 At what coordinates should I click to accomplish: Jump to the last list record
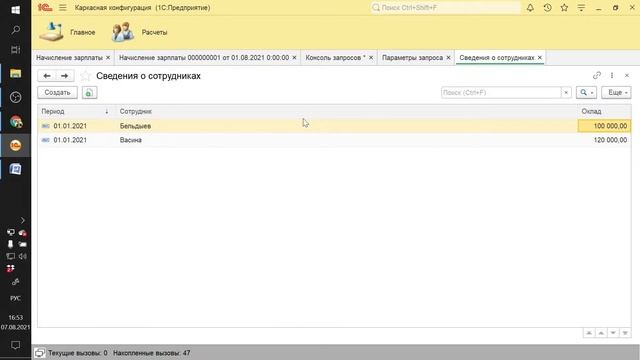pyautogui.click(x=625, y=333)
